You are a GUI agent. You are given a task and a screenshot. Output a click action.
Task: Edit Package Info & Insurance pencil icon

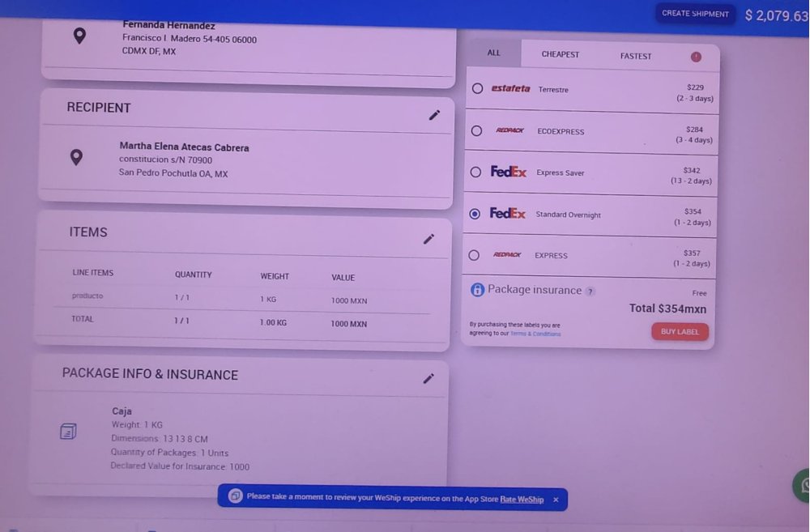click(428, 378)
